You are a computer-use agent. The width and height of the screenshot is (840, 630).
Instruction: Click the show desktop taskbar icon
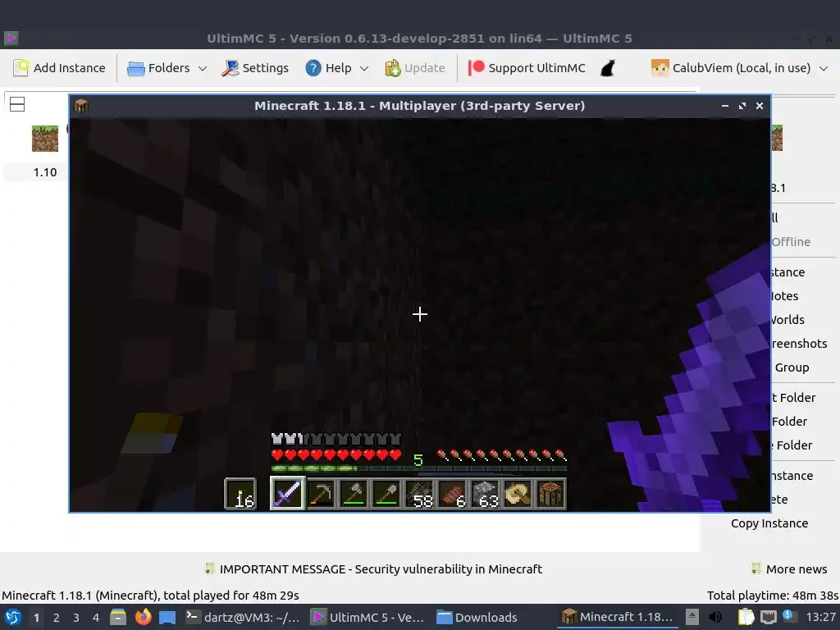[x=167, y=617]
